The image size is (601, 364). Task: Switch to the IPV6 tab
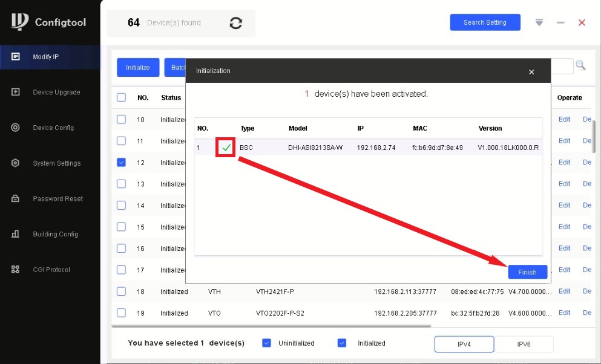pyautogui.click(x=524, y=343)
